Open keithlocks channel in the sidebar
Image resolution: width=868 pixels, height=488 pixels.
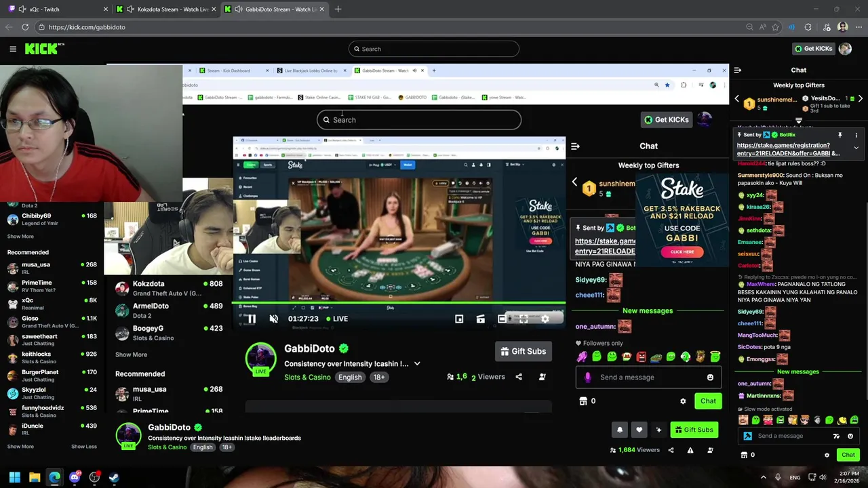click(x=51, y=357)
